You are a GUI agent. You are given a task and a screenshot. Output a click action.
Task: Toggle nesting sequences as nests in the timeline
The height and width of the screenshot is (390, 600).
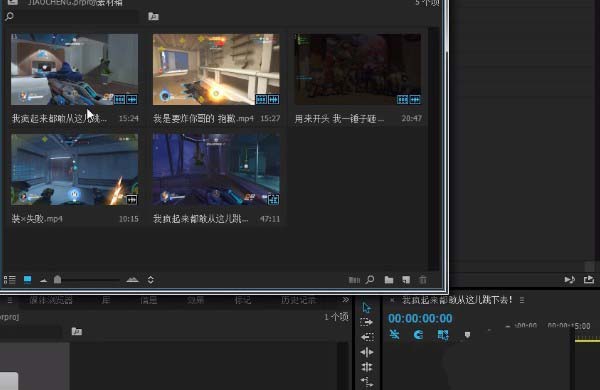click(x=395, y=335)
